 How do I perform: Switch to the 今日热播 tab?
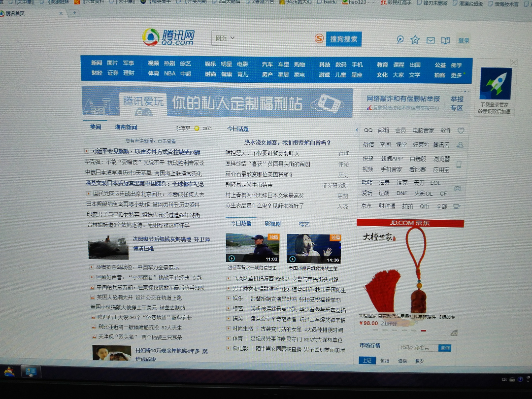click(x=241, y=223)
